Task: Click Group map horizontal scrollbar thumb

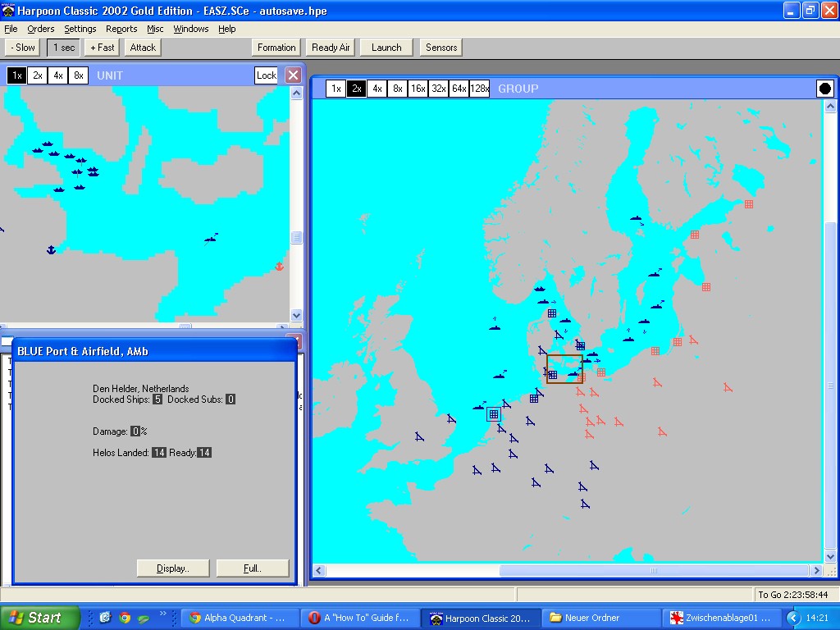Action: click(654, 571)
